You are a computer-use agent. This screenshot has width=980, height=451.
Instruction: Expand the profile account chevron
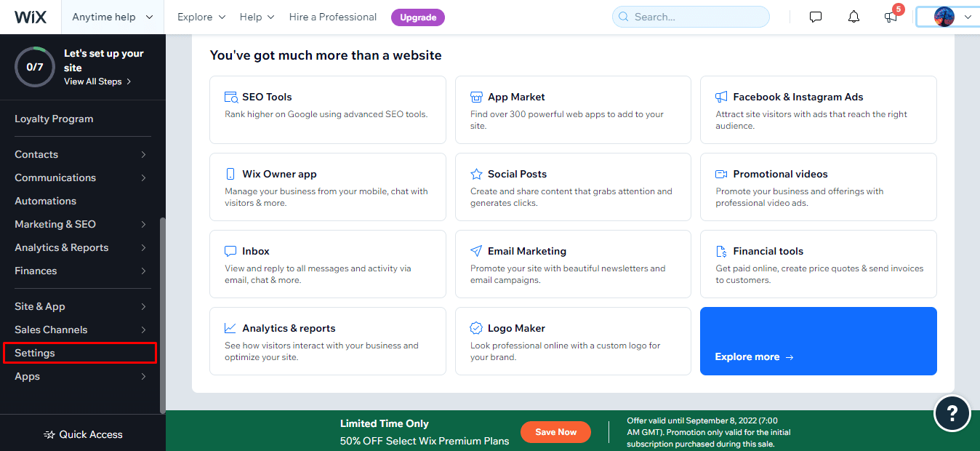pos(968,17)
